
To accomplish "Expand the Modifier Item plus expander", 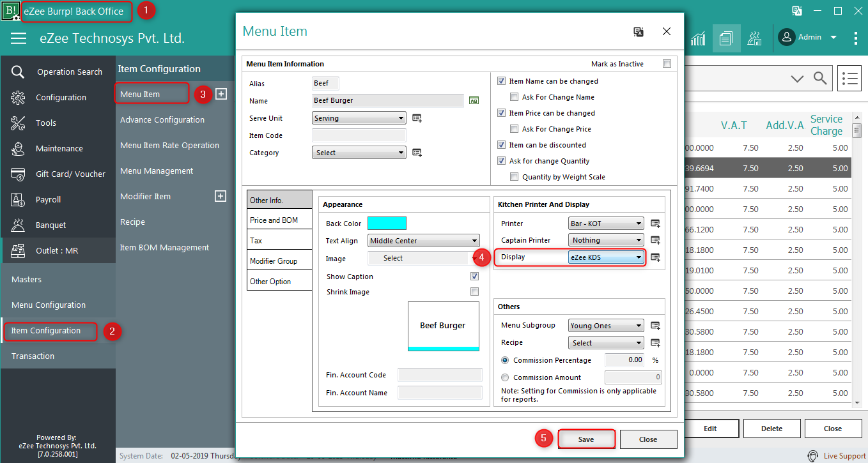I will [221, 196].
